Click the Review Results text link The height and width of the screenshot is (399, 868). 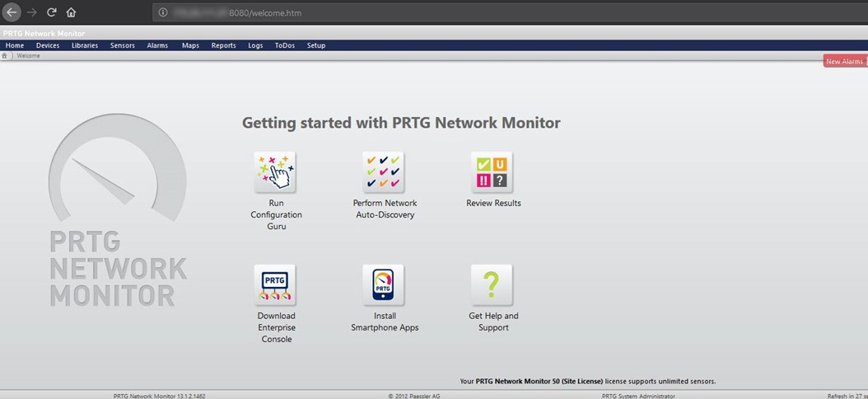tap(494, 203)
